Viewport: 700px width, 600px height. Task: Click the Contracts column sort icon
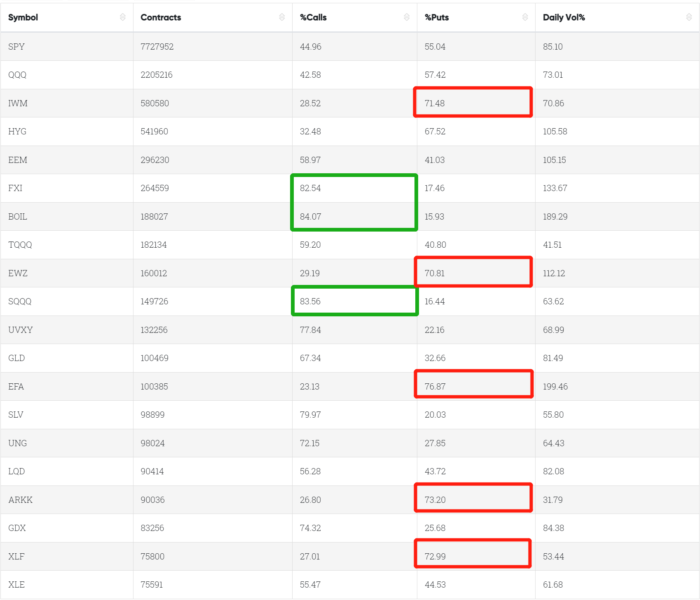point(282,17)
